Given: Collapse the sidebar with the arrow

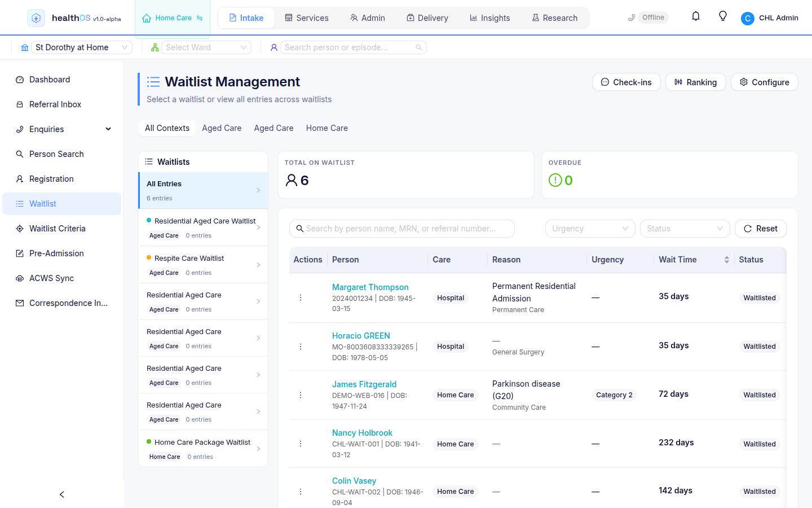Looking at the screenshot, I should pyautogui.click(x=62, y=494).
